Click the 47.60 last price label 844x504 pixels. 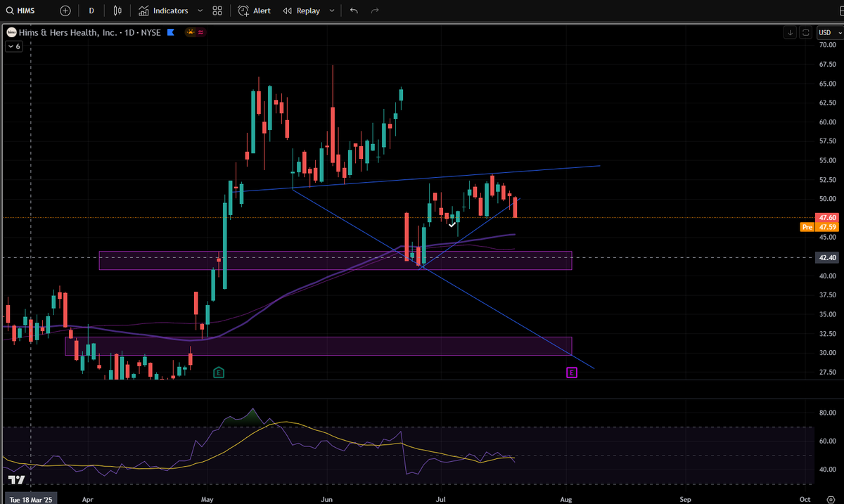[827, 218]
